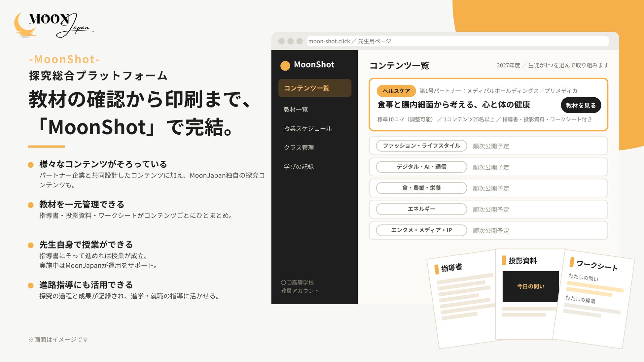Viewport: 644px width, 362px height.
Task: Select the エンタメ・メディア・IP category pill
Action: (x=421, y=230)
